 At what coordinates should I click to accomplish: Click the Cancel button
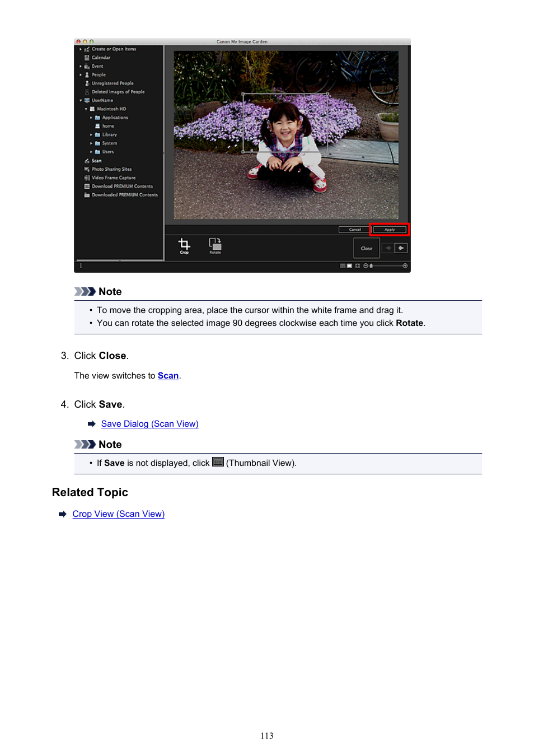(x=355, y=230)
